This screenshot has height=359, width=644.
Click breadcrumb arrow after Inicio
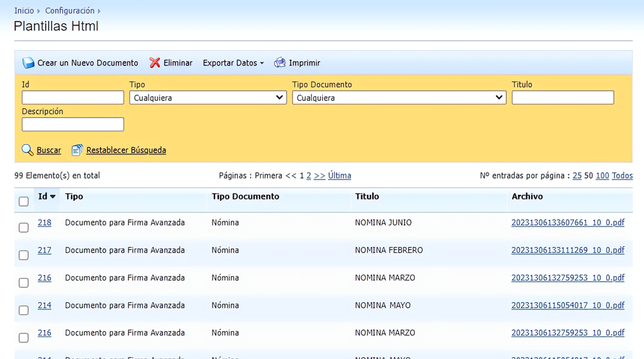[x=39, y=11]
